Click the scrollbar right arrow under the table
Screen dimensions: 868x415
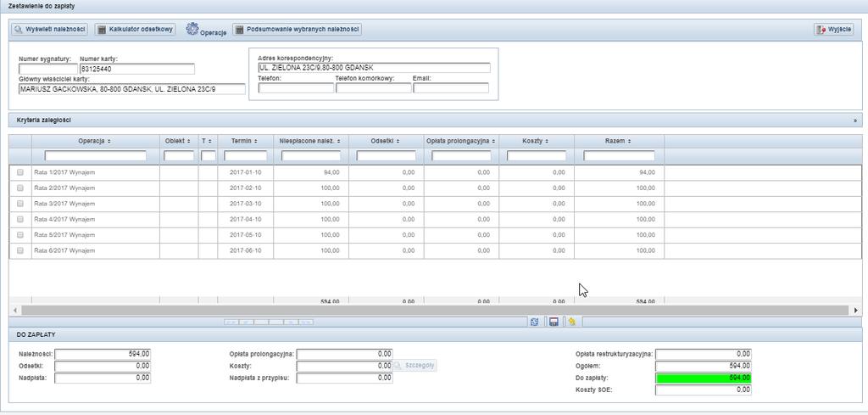[856, 311]
